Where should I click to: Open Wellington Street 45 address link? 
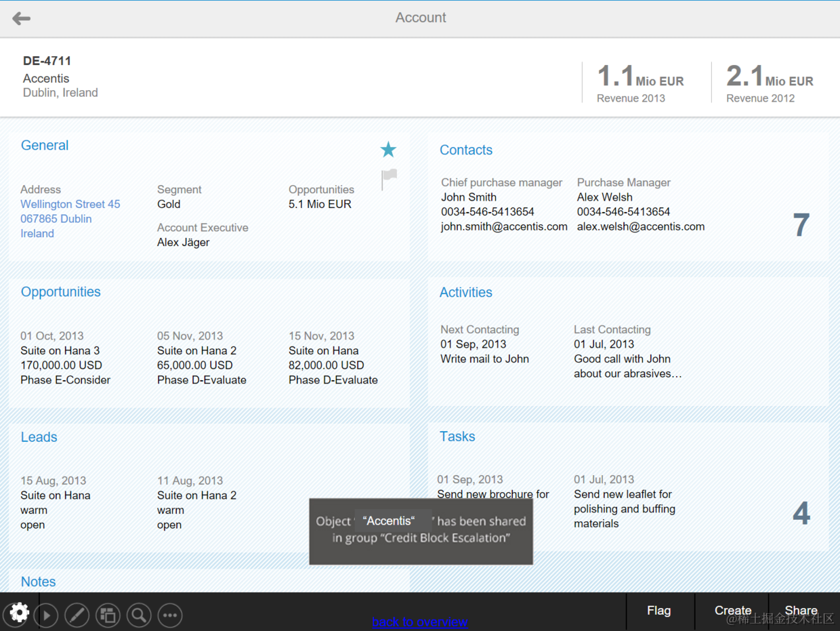click(x=70, y=204)
